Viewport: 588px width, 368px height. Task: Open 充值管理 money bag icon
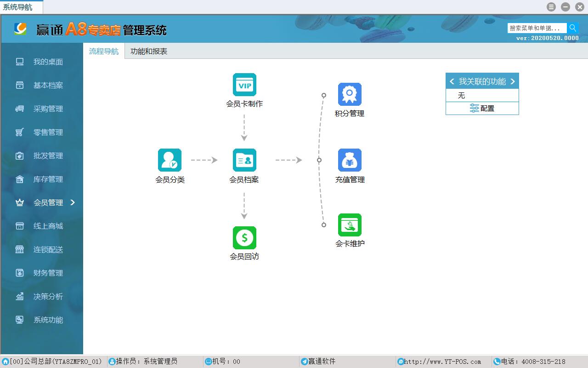coord(350,160)
